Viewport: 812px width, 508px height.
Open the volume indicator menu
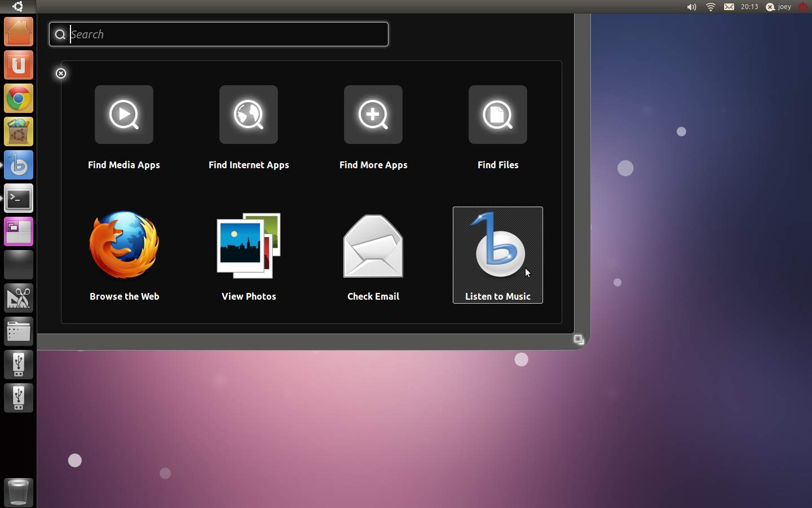tap(691, 7)
